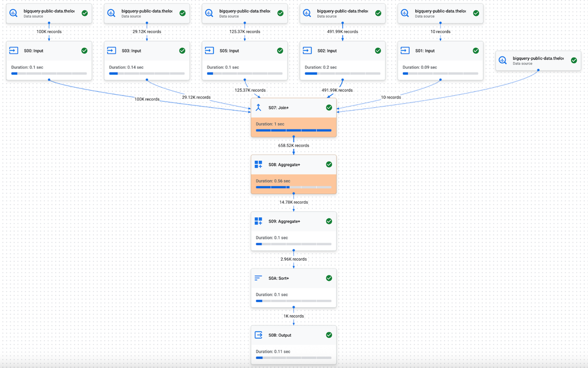Click '491.99K records' label above S02: Input

click(342, 32)
